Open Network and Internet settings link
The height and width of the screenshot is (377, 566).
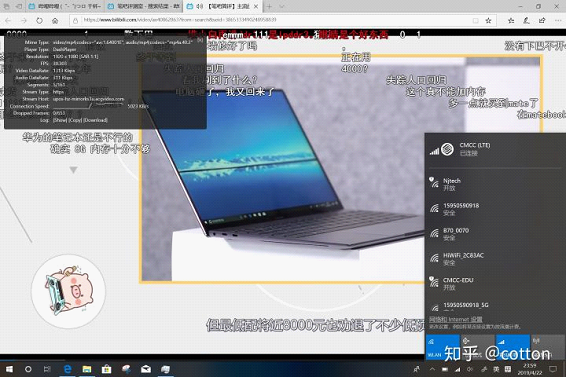pos(456,319)
